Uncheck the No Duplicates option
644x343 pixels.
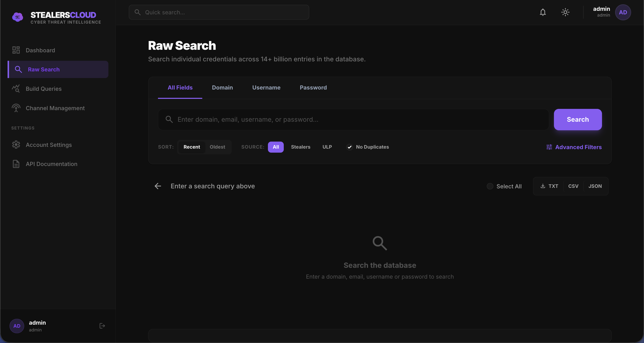[349, 147]
